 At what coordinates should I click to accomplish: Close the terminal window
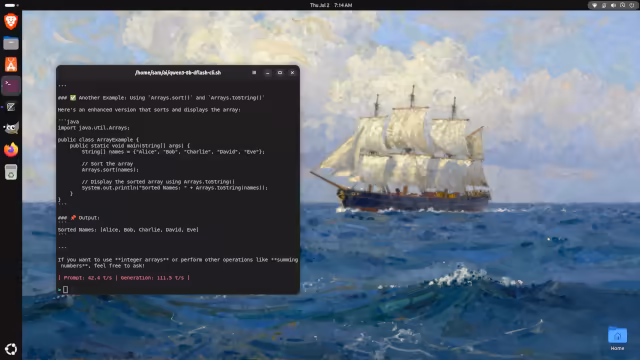(x=292, y=73)
